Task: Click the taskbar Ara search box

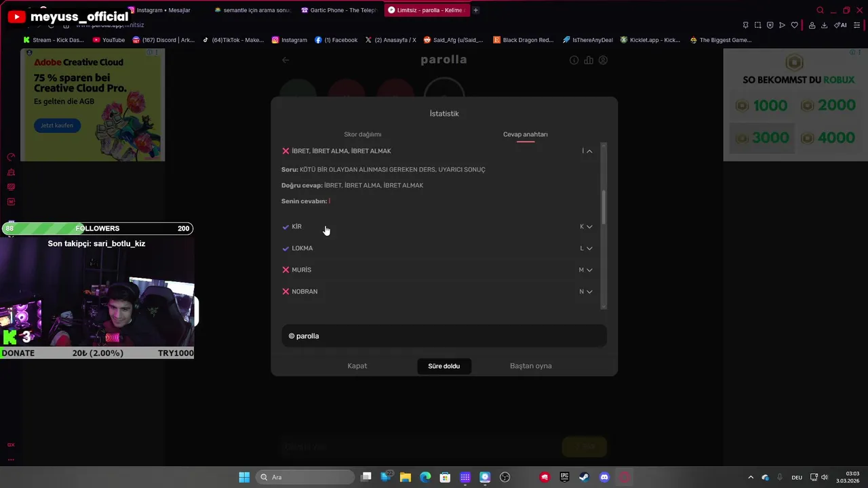Action: point(304,477)
